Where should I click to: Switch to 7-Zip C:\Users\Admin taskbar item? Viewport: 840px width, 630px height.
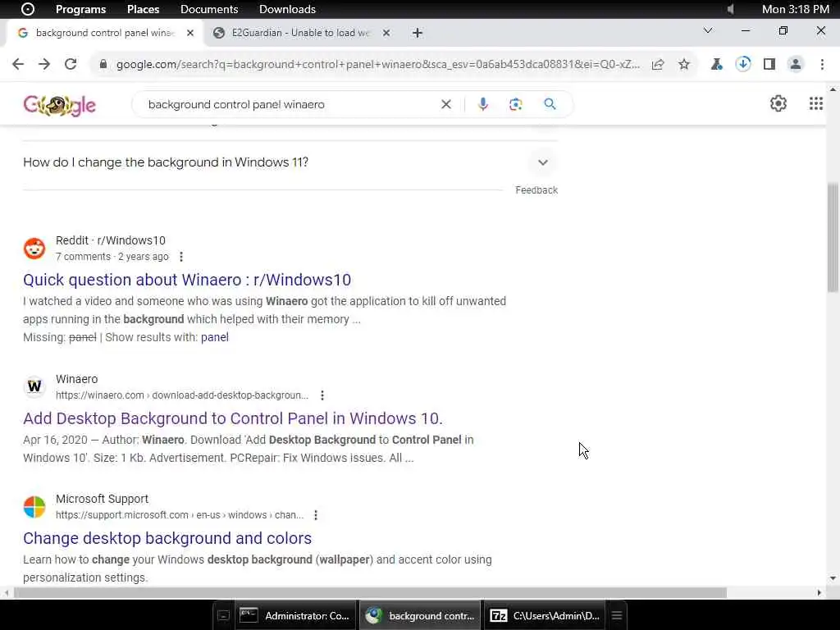pos(546,615)
